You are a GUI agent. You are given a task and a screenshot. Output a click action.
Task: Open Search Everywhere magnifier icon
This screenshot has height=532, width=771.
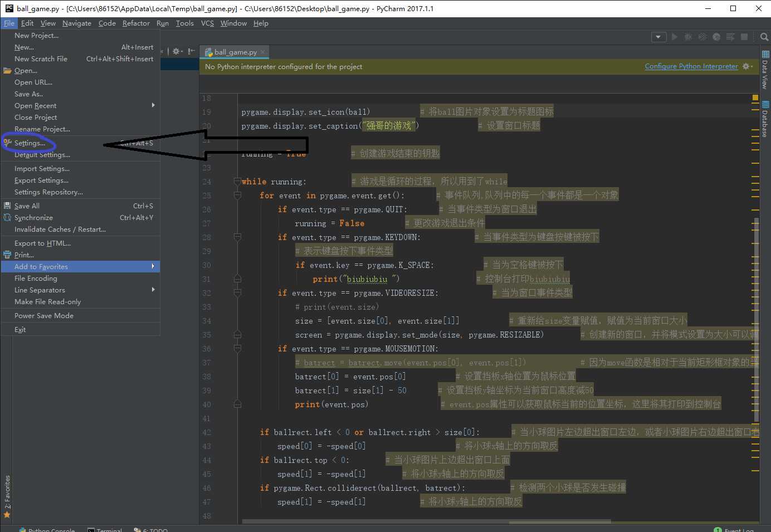[764, 37]
